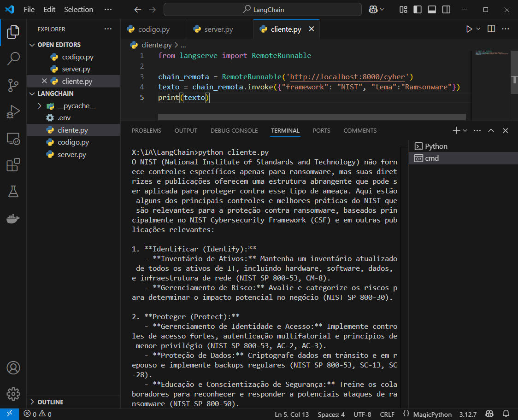518x420 pixels.
Task: Click Customize Layout icon
Action: 403,10
